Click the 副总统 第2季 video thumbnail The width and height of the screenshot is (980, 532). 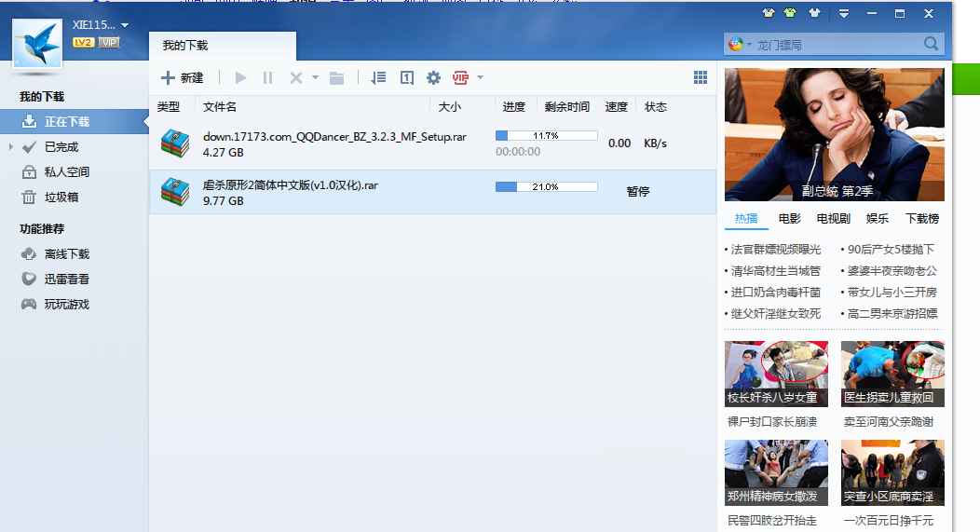834,135
